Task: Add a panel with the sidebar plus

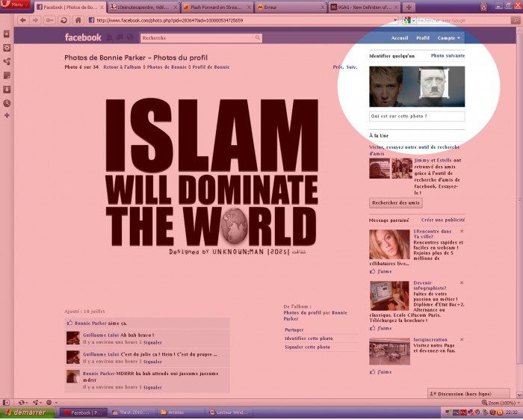Action: 7,115
